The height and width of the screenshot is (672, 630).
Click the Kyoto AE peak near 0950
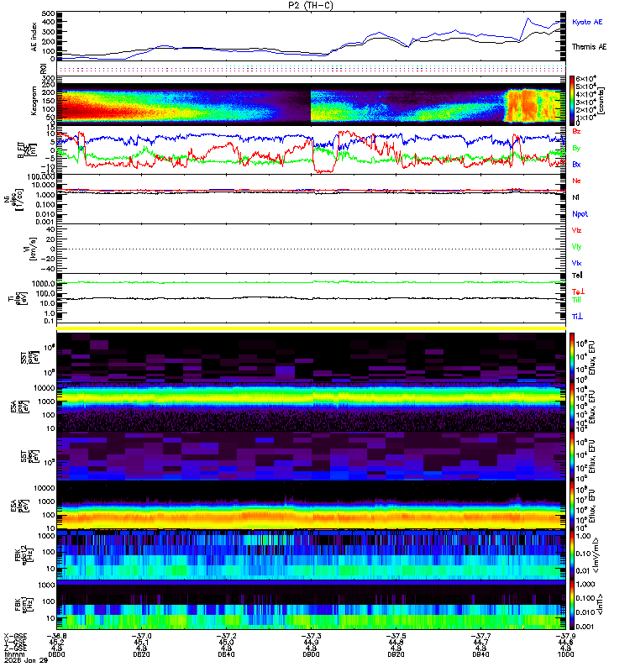(x=528, y=18)
